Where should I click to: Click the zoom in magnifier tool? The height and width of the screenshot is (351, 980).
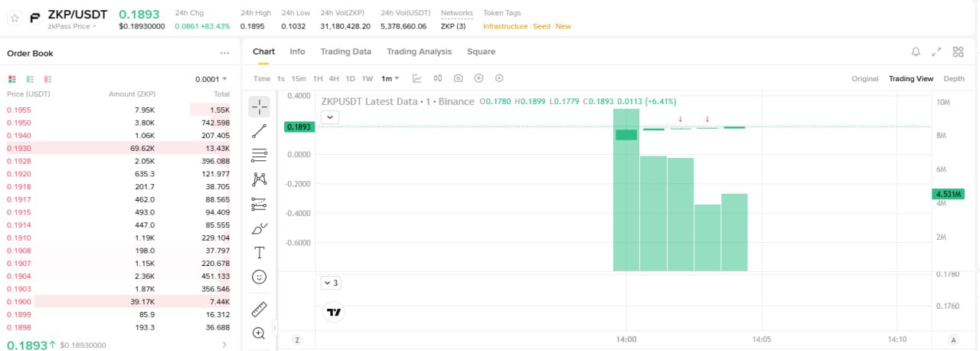click(259, 333)
